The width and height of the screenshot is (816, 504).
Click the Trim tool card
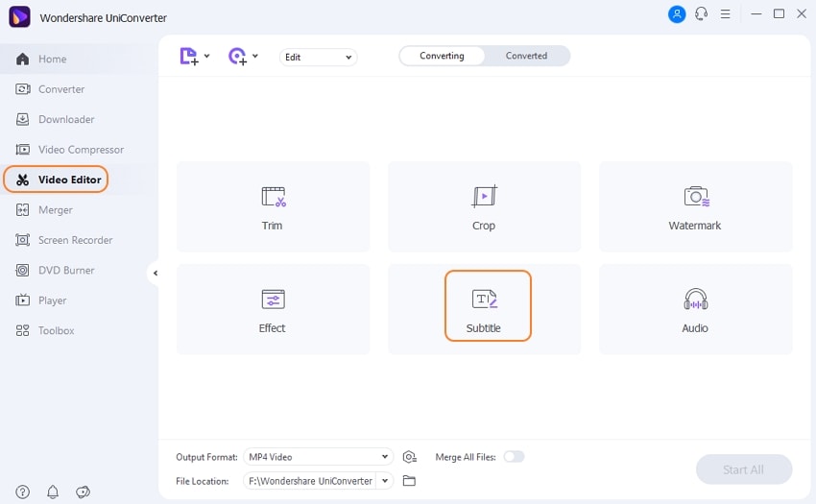coord(274,206)
